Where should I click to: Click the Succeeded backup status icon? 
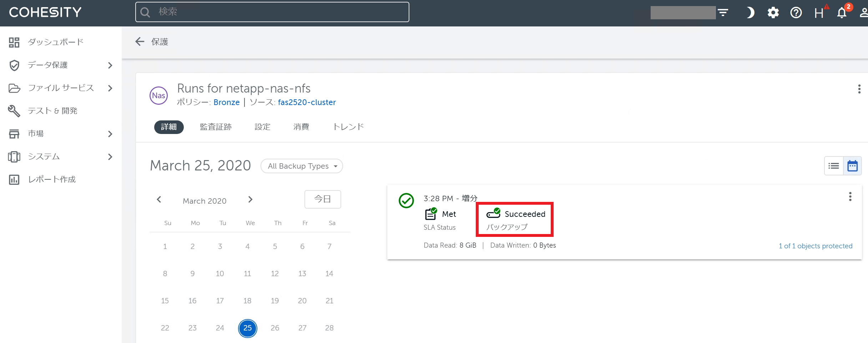[x=494, y=213]
